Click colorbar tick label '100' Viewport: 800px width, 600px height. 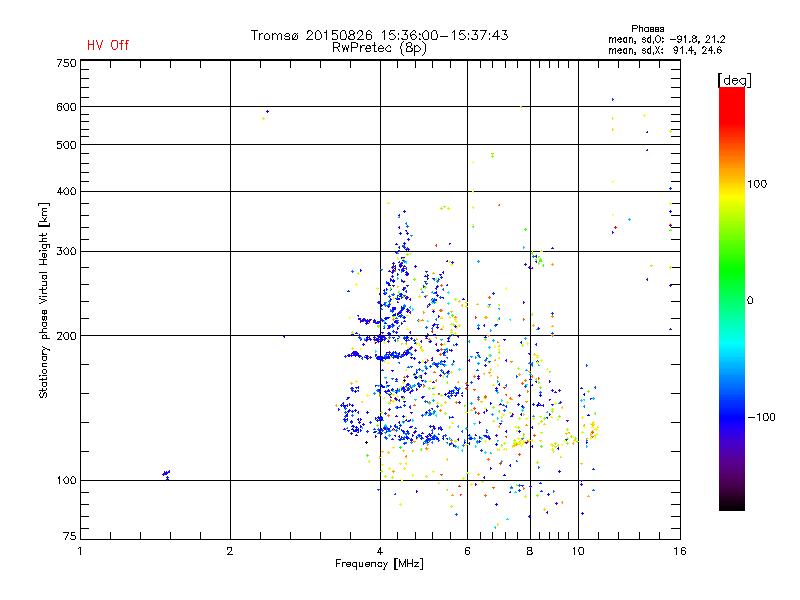pos(757,184)
